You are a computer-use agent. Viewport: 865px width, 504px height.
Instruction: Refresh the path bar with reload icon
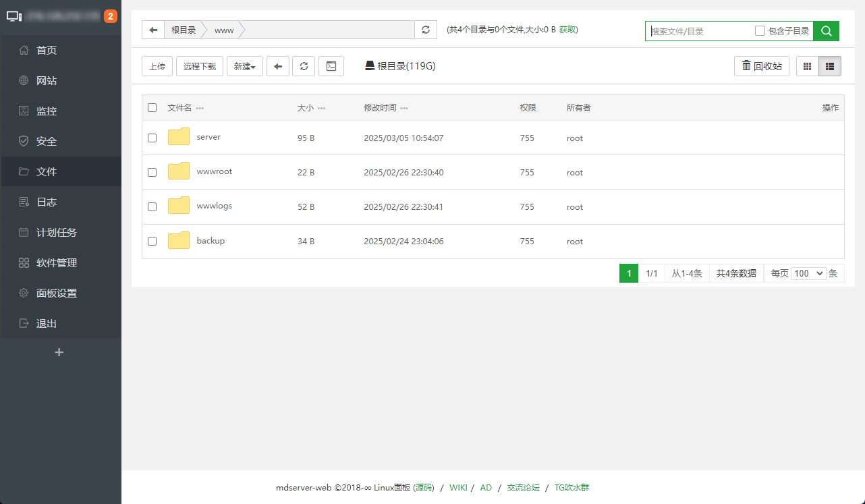pos(425,30)
